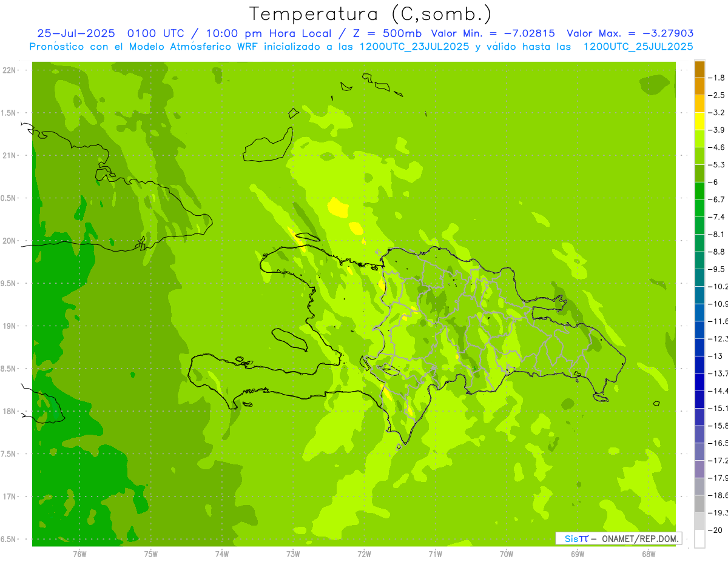The image size is (728, 562).
Task: Click the green swatch between -6 and -6.7
Action: pyautogui.click(x=699, y=191)
